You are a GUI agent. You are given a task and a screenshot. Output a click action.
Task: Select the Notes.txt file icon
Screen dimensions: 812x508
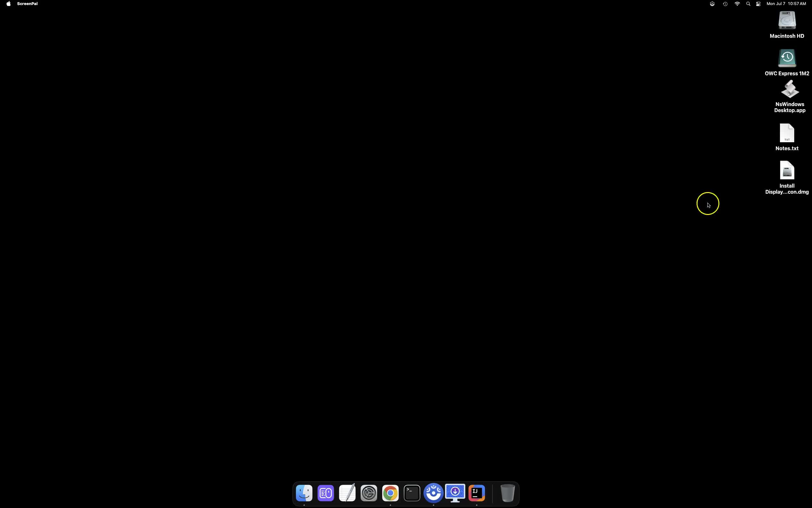787,133
